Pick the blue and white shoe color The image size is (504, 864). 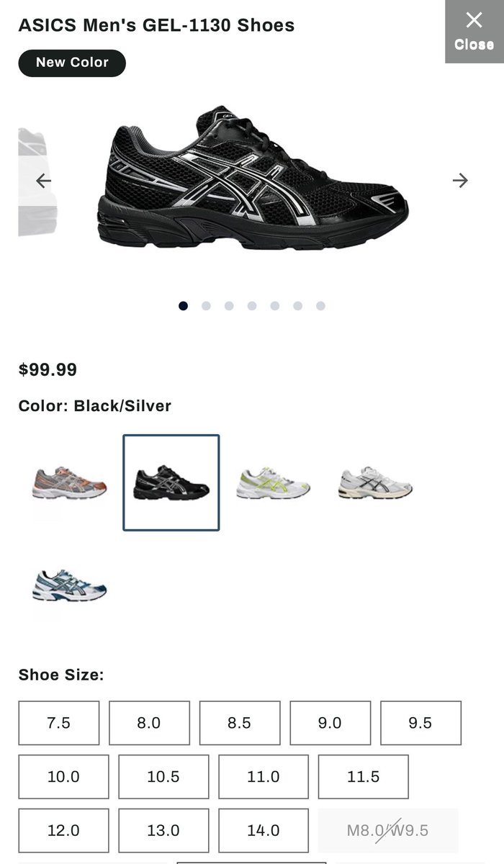pyautogui.click(x=69, y=585)
